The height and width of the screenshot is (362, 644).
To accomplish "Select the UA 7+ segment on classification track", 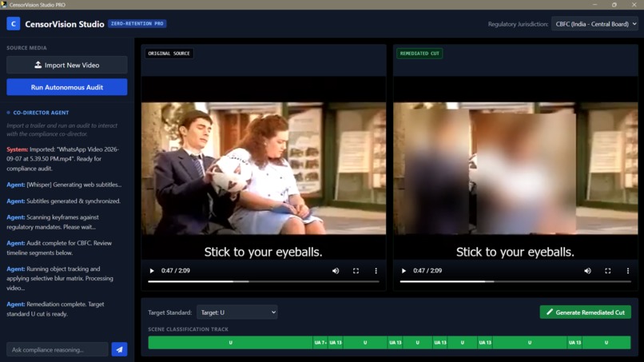I will [x=320, y=343].
